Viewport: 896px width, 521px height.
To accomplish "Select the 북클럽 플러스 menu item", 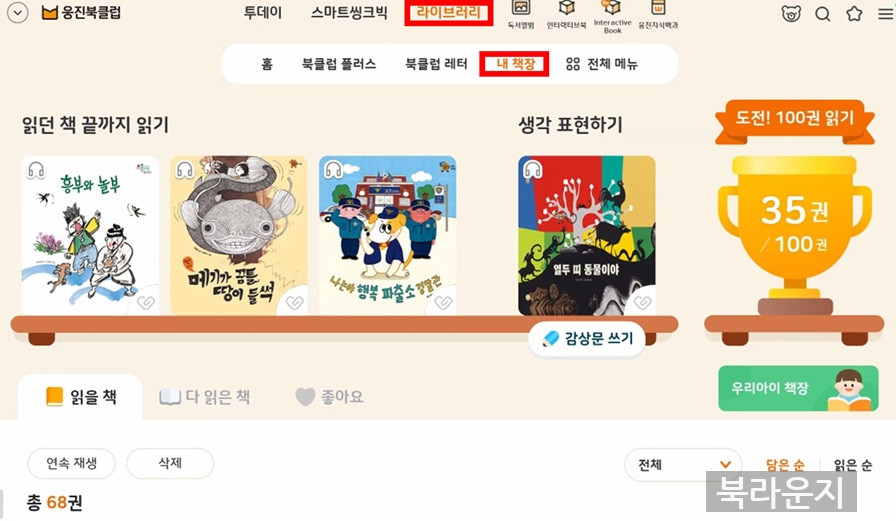I will 339,63.
